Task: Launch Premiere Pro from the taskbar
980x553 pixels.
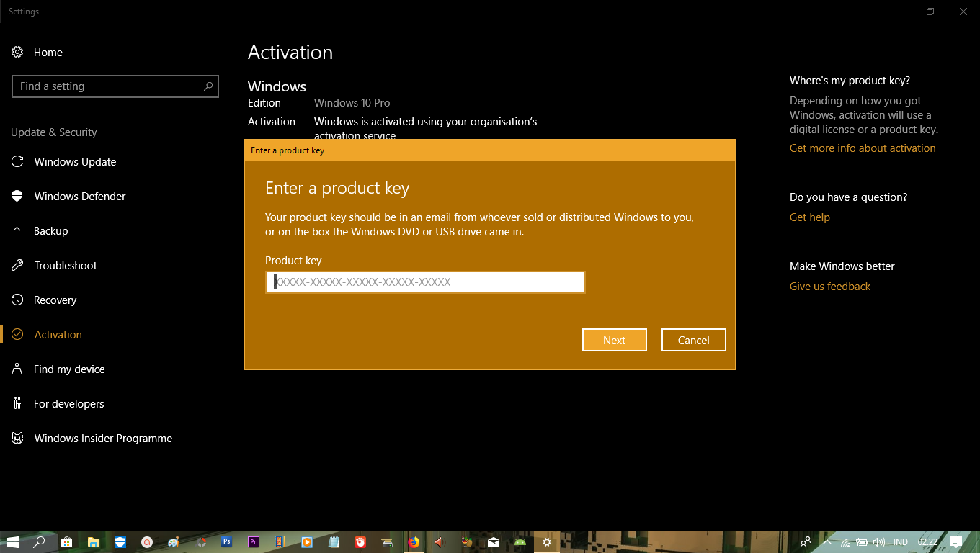Action: click(x=253, y=542)
